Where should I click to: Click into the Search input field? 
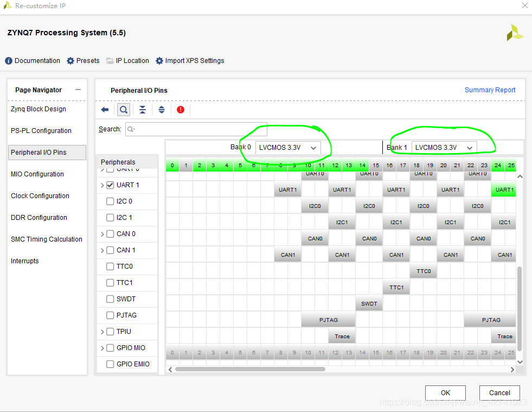[x=196, y=129]
